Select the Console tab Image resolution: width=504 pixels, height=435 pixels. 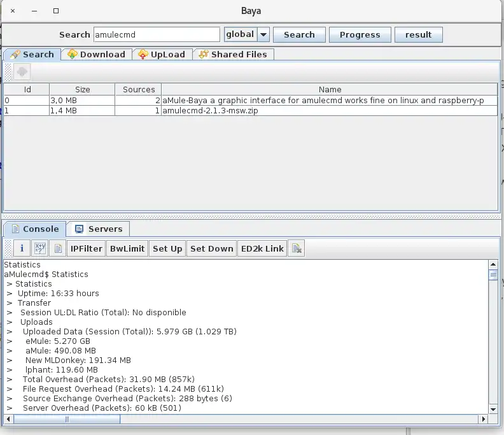(x=36, y=229)
